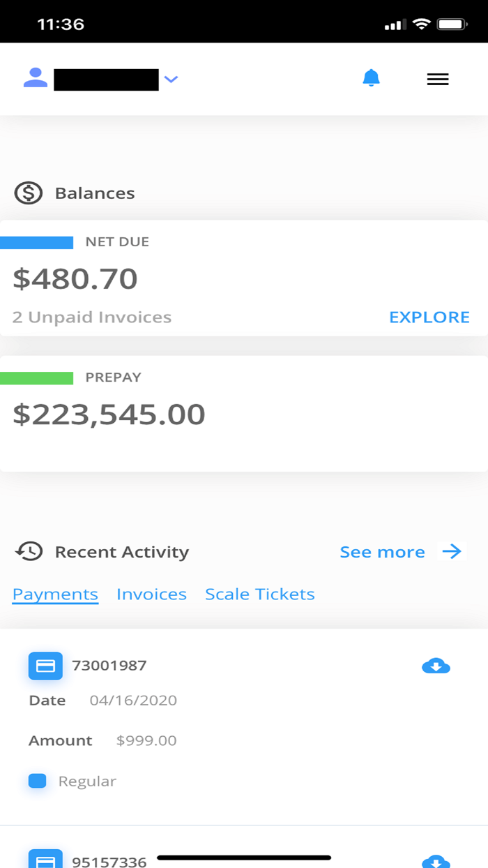The height and width of the screenshot is (868, 488).
Task: Download payment 73001987 via cloud icon
Action: [x=436, y=666]
